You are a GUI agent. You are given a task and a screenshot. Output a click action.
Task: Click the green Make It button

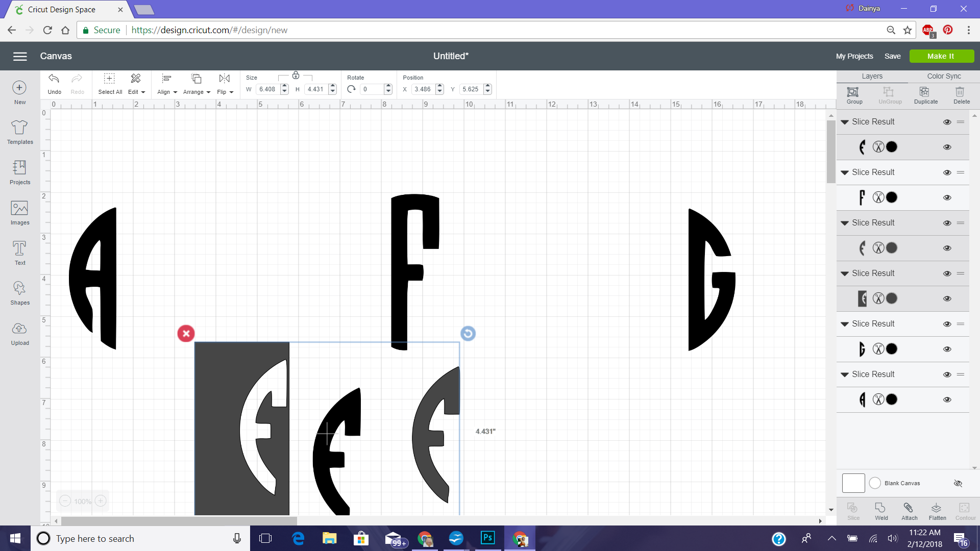pos(941,56)
